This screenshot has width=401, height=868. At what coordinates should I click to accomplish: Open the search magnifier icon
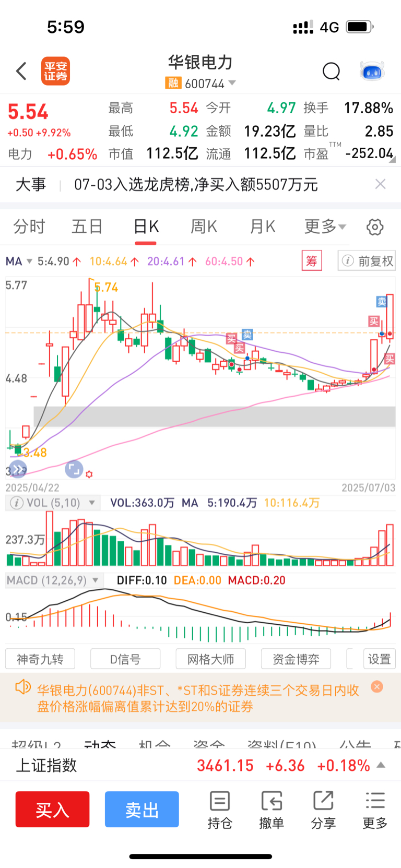pyautogui.click(x=331, y=71)
